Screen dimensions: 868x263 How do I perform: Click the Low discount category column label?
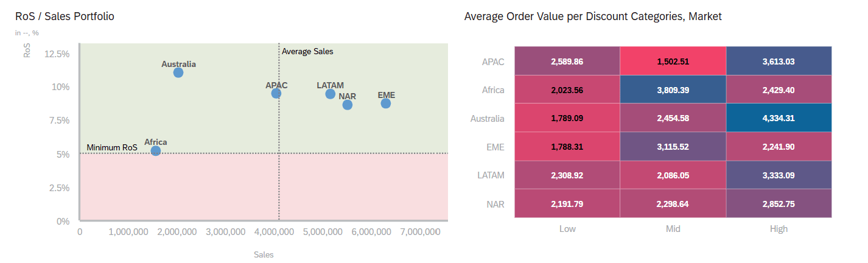point(567,229)
